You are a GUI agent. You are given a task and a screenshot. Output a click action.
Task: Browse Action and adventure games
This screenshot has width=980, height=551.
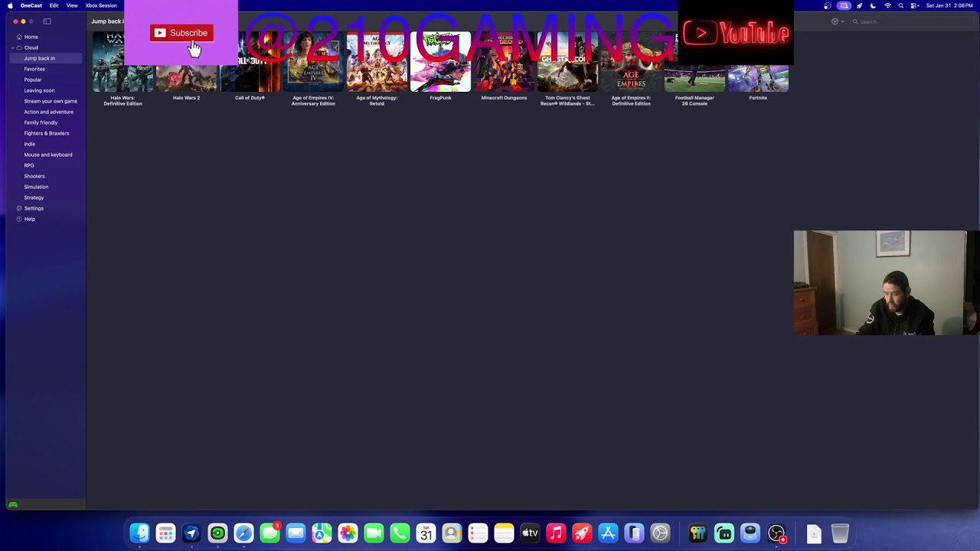tap(48, 112)
